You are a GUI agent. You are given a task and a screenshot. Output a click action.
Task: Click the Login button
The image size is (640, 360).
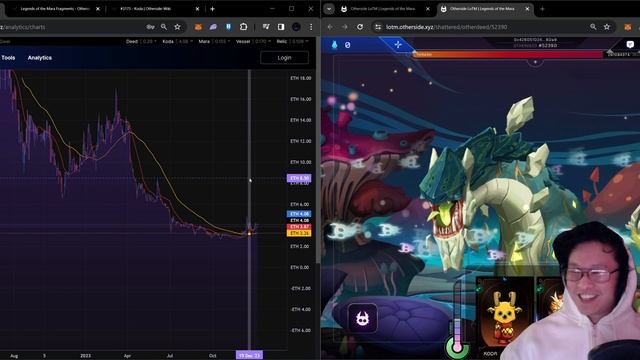(284, 58)
